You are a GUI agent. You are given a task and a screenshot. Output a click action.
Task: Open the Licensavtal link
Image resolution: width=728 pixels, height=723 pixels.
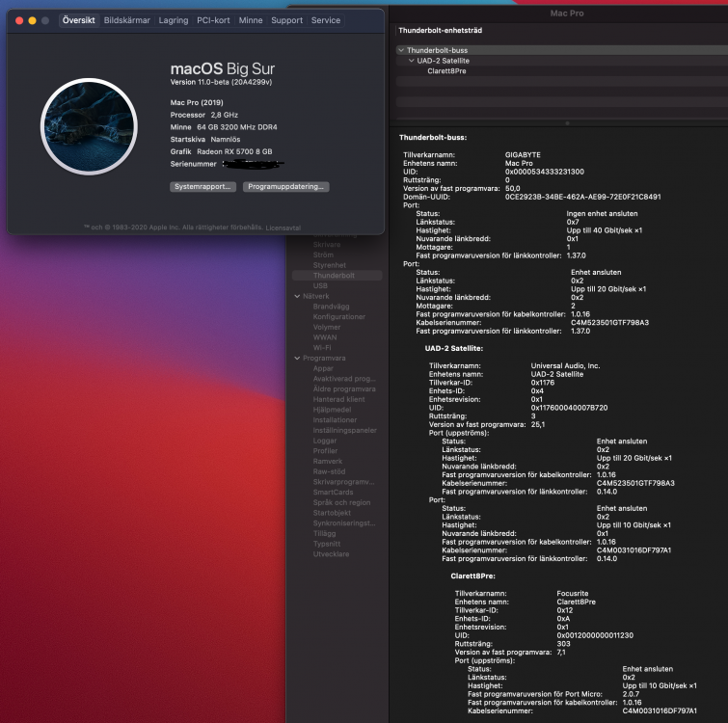[283, 228]
